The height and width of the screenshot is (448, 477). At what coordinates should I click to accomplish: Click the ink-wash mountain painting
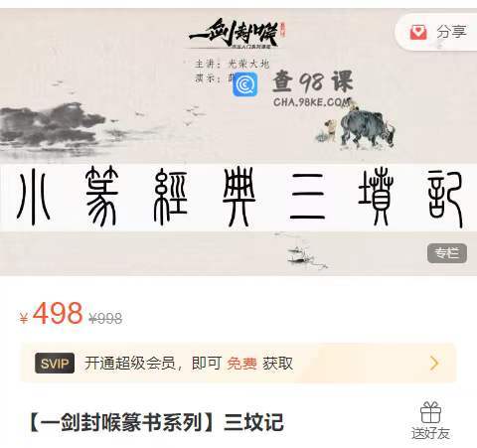[53, 125]
